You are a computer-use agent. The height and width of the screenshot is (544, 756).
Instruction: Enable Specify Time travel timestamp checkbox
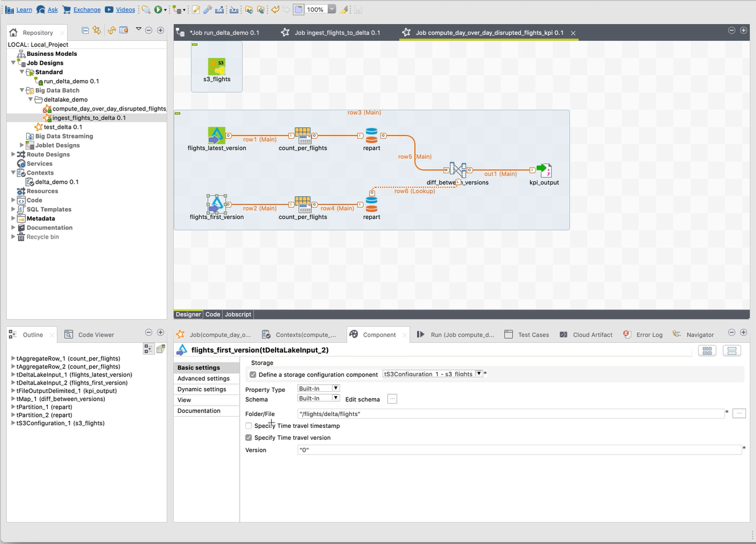coord(249,426)
